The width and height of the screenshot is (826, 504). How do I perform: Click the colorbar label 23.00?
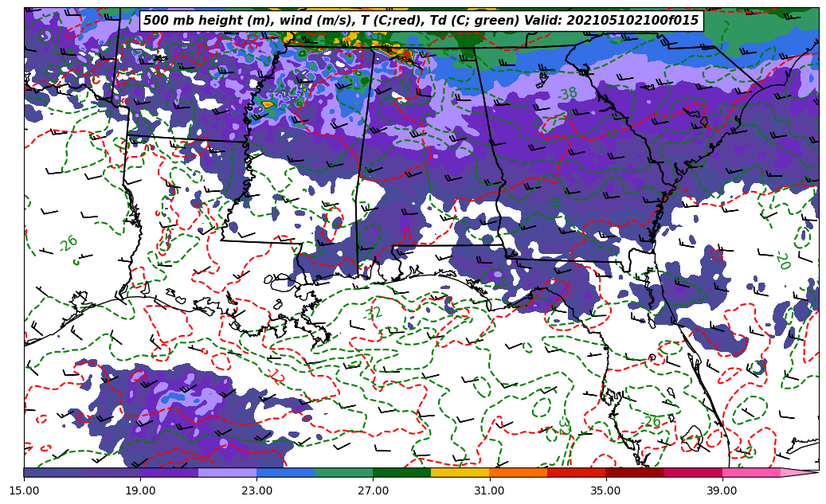click(x=256, y=490)
